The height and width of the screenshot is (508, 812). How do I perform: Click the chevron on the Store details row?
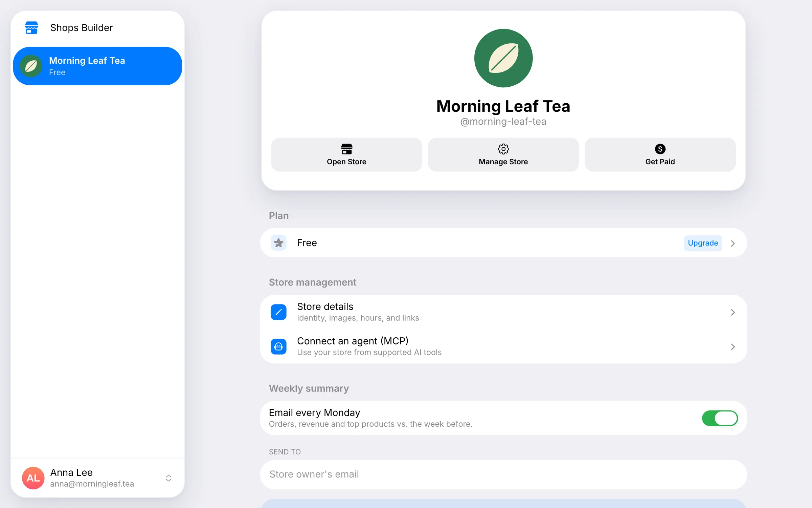[733, 312]
